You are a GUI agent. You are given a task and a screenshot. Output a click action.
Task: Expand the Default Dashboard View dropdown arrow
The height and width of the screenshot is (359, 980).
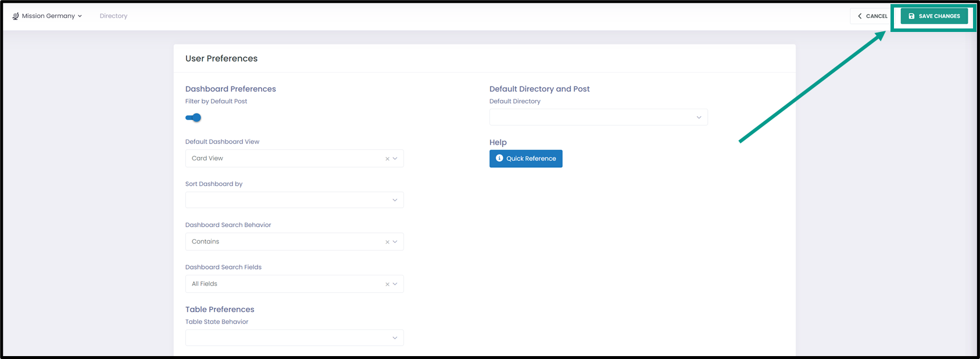[x=395, y=159]
